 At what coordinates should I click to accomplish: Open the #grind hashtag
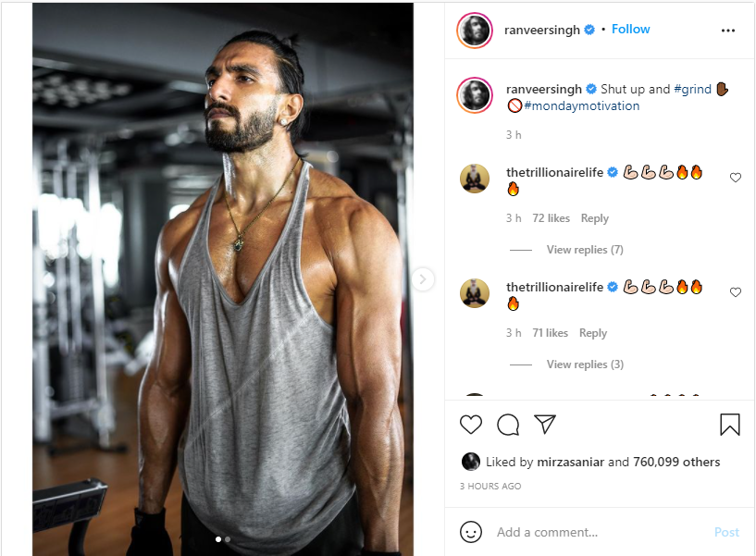tap(692, 90)
